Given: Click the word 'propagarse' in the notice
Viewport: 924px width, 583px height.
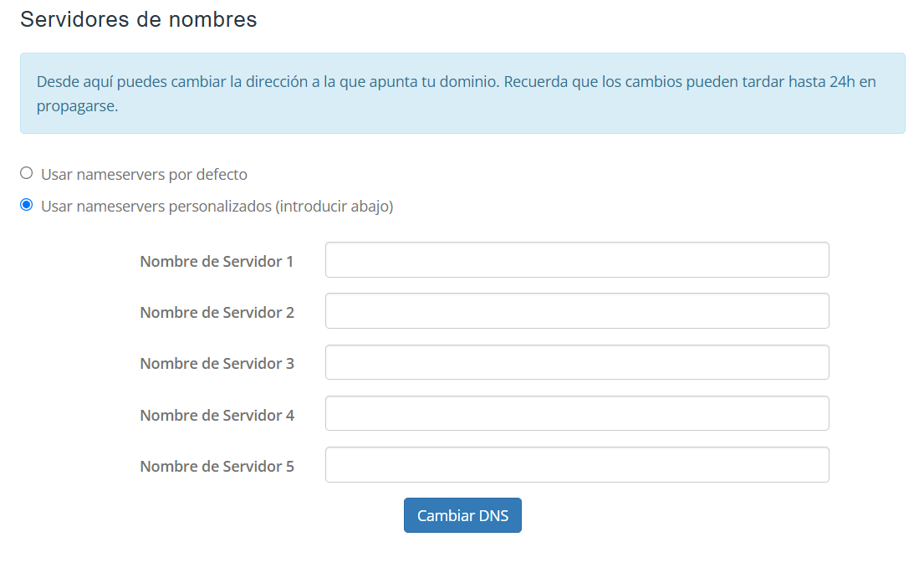Looking at the screenshot, I should (x=77, y=107).
